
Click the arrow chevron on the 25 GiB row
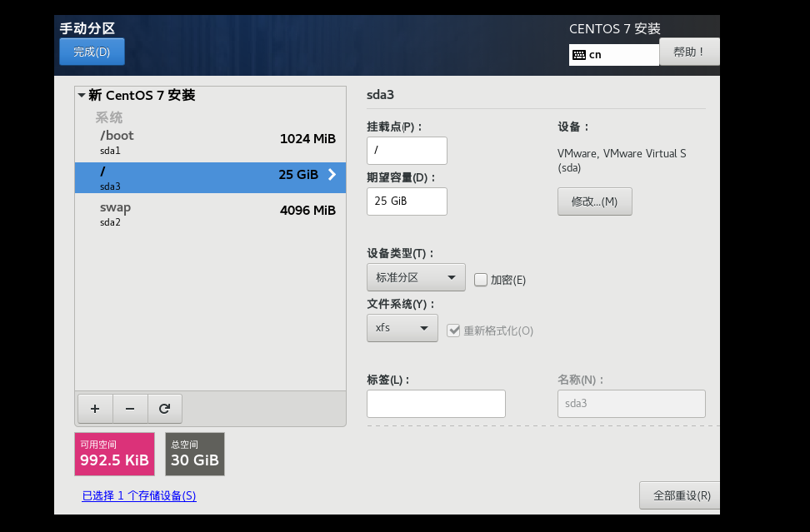pyautogui.click(x=332, y=174)
